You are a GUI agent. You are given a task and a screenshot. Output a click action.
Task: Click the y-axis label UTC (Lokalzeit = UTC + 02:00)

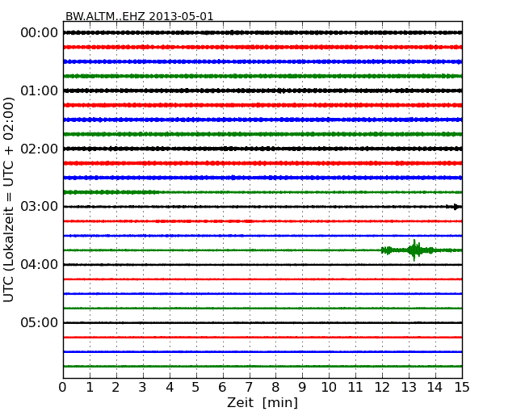coord(9,199)
